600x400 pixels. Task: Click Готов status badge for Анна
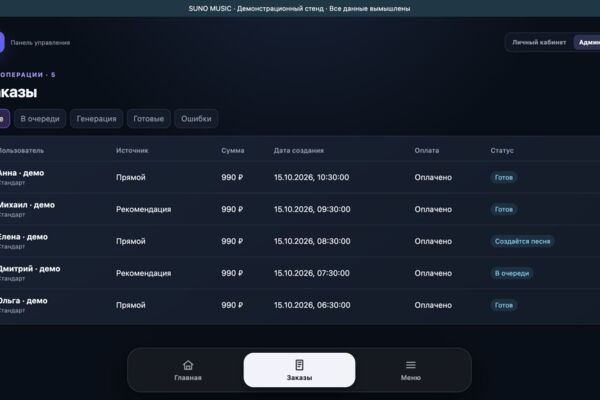tap(504, 178)
